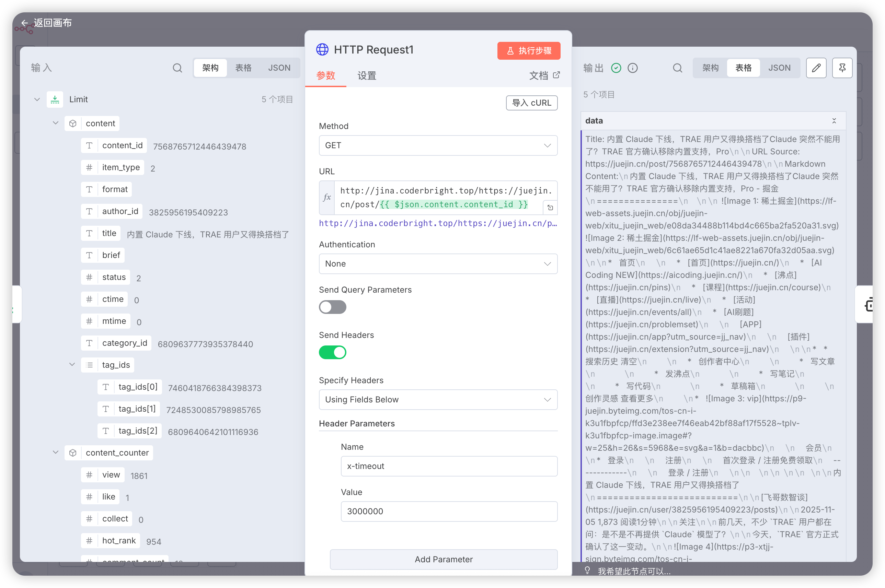Open the Method dropdown showing GET

tap(438, 145)
